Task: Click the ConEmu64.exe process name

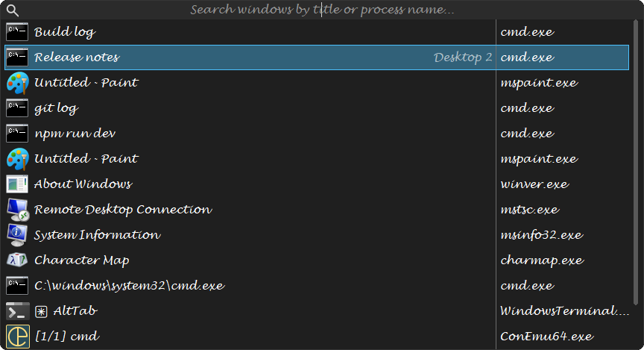Action: 546,337
